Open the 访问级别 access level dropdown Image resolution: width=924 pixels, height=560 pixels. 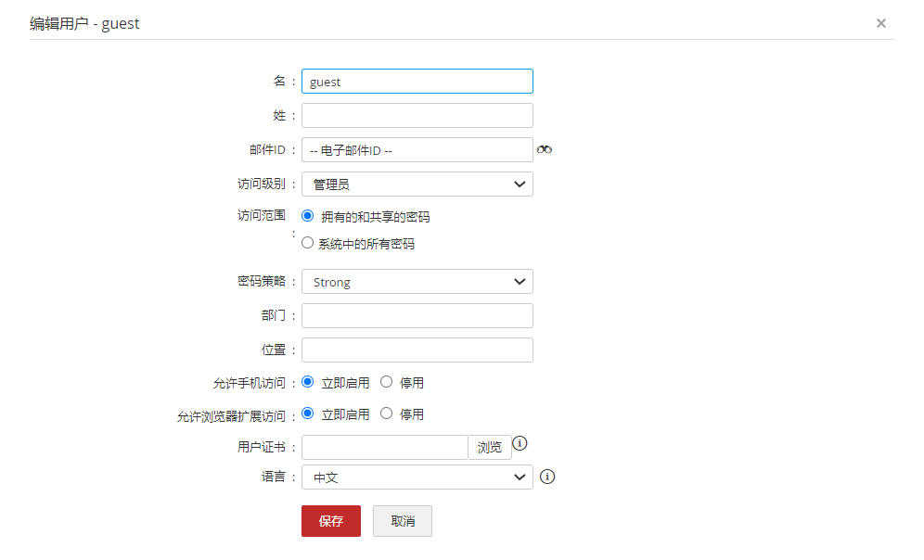(x=417, y=185)
